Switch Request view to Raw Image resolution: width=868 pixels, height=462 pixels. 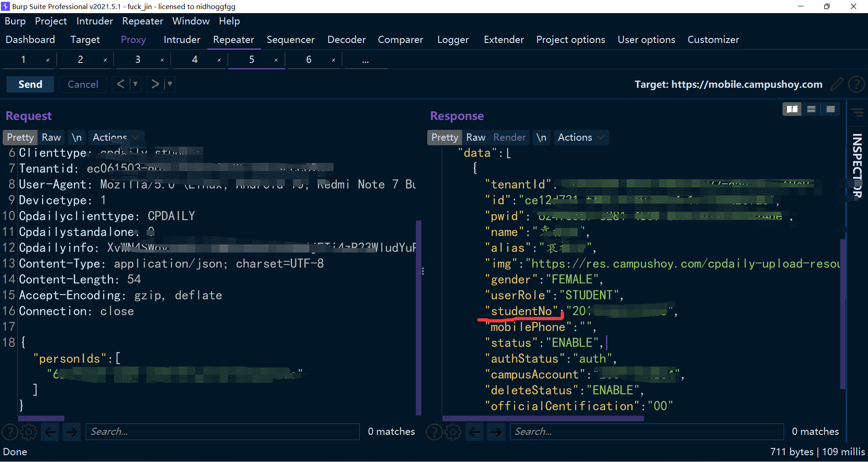tap(51, 138)
